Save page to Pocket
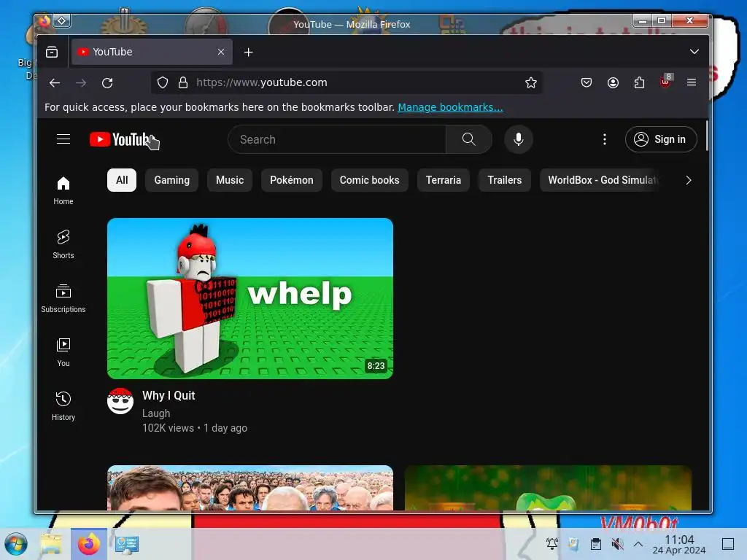The image size is (747, 560). pyautogui.click(x=587, y=83)
